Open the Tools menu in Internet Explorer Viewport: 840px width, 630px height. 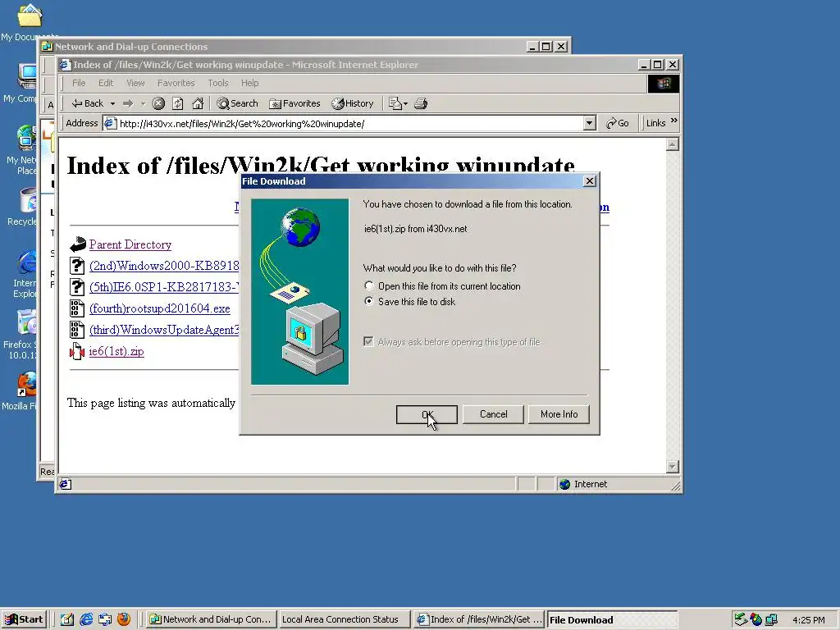[x=218, y=83]
